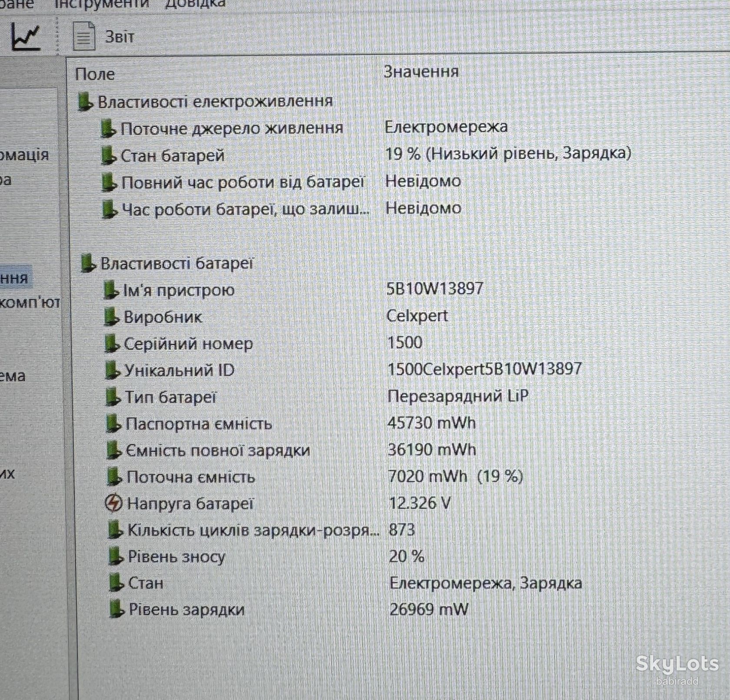
Task: Open the Довідка menu
Action: pos(195,3)
